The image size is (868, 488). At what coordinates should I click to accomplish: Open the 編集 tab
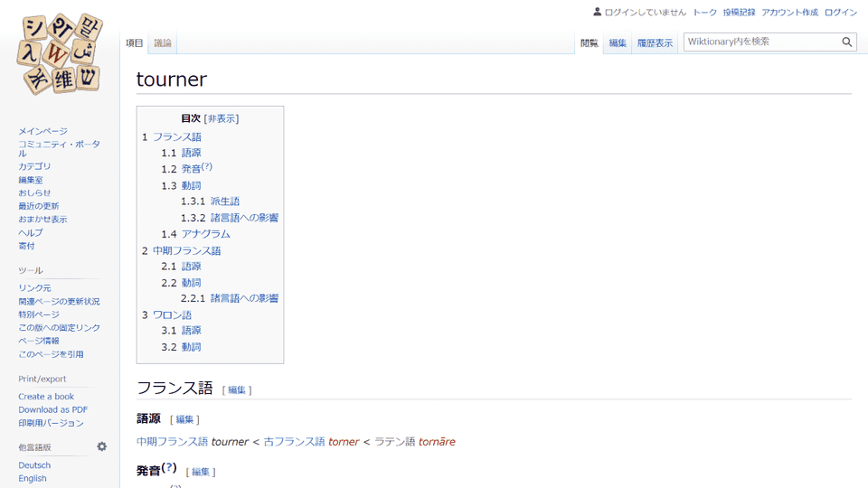618,43
